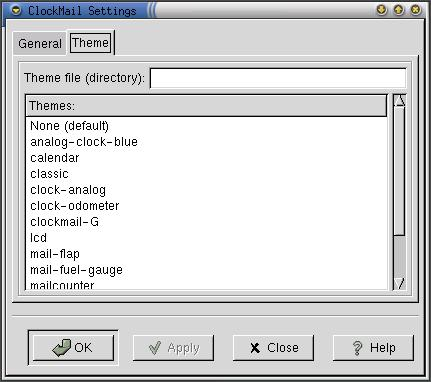Open the window menu icon in title bar
Image resolution: width=431 pixels, height=382 pixels.
(16, 10)
